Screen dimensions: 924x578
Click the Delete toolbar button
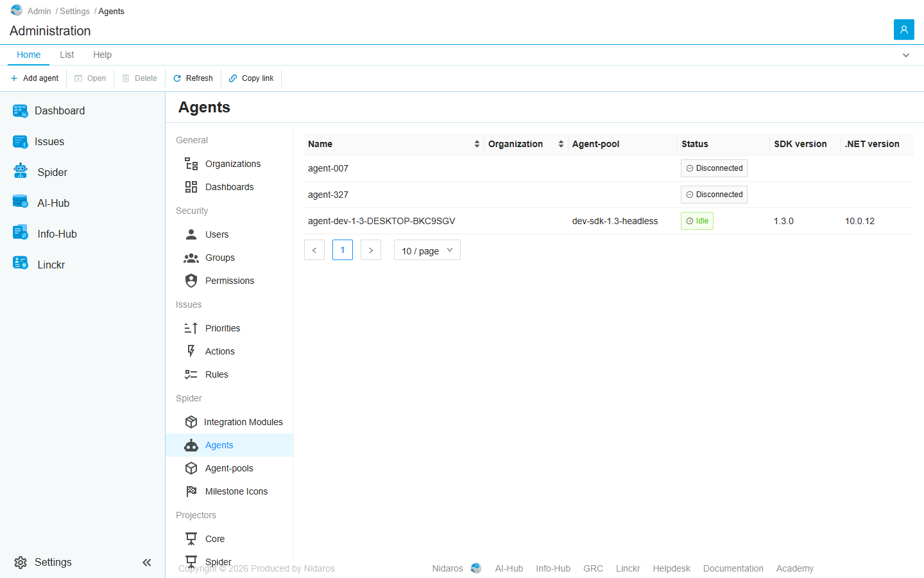tap(140, 78)
